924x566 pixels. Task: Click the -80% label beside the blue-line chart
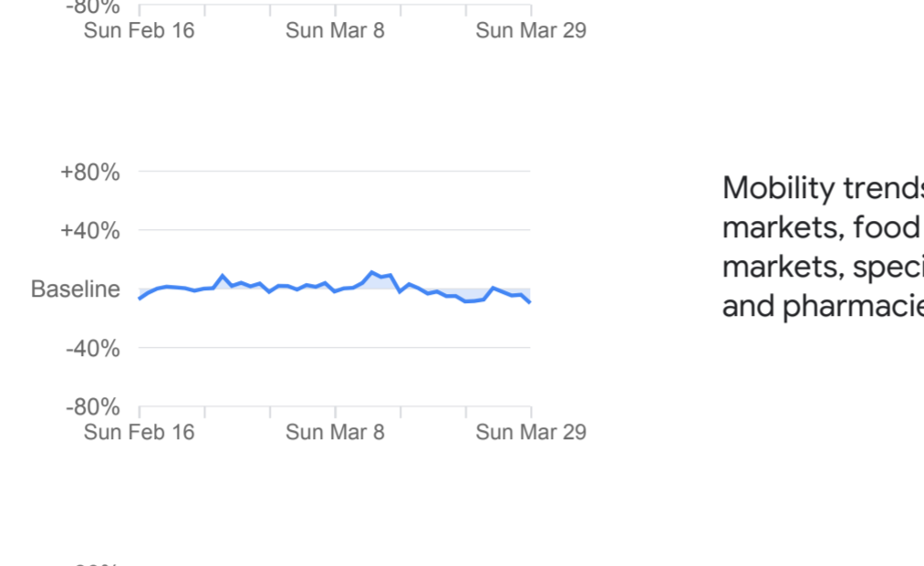click(x=92, y=406)
